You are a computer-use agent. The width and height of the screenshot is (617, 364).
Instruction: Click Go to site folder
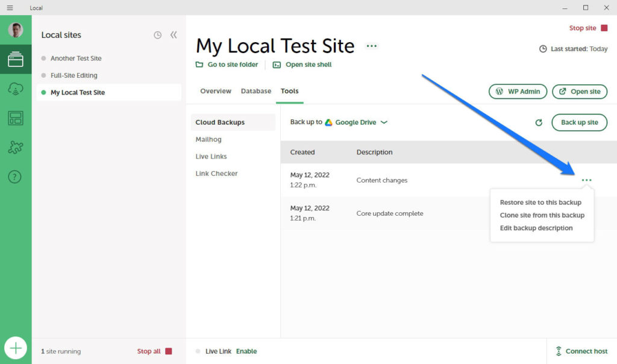pos(227,64)
